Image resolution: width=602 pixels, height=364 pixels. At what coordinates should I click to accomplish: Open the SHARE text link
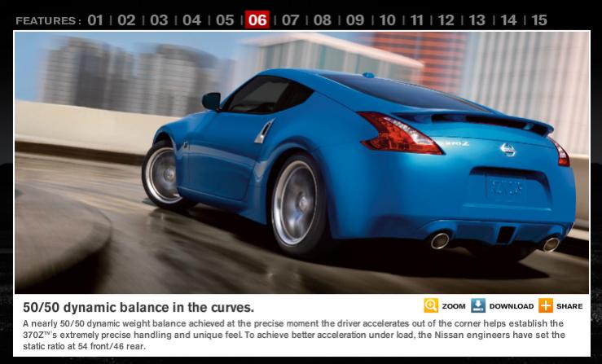569,306
